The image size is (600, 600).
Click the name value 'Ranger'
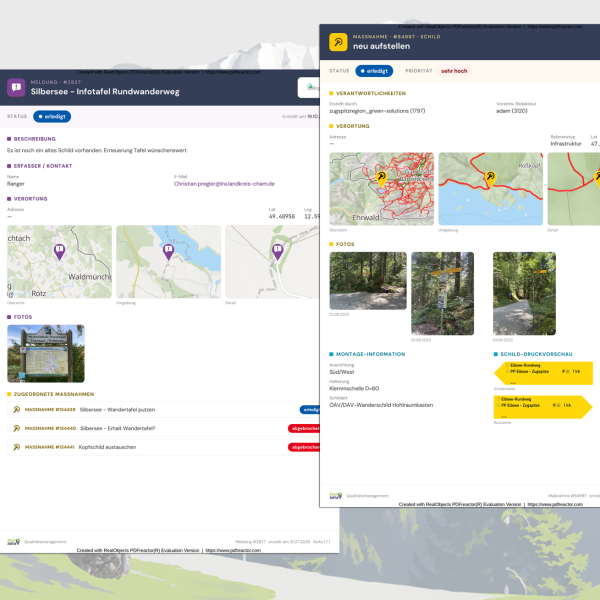[x=16, y=184]
